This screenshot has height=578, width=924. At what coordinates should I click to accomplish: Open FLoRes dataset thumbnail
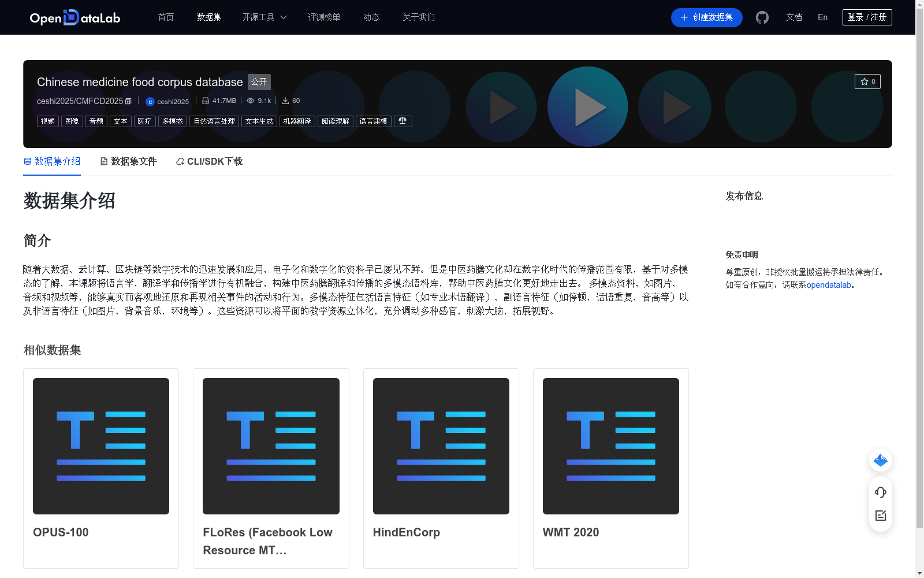click(271, 446)
